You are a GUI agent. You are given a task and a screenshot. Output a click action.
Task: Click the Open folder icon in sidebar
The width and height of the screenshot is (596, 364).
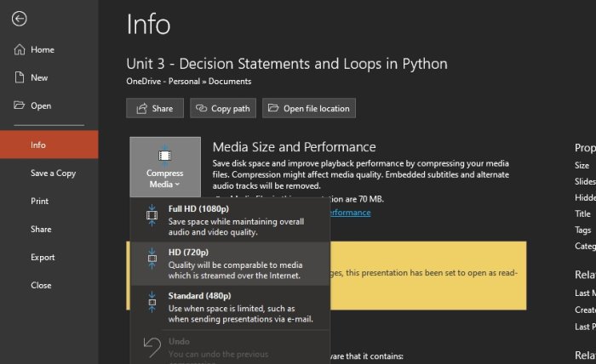(20, 105)
